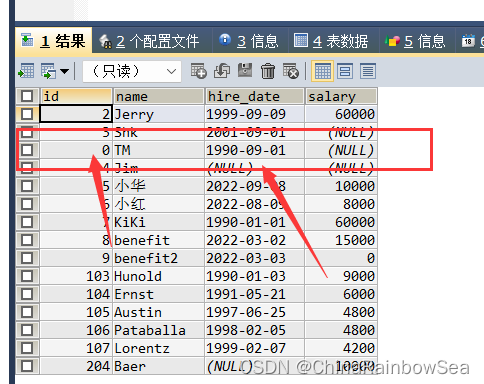Check the 小红 row checkbox
The width and height of the screenshot is (484, 384).
(27, 204)
